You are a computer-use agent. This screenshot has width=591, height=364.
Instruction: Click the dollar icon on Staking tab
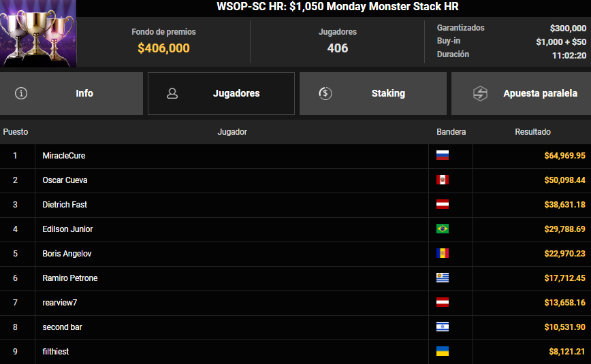click(325, 93)
